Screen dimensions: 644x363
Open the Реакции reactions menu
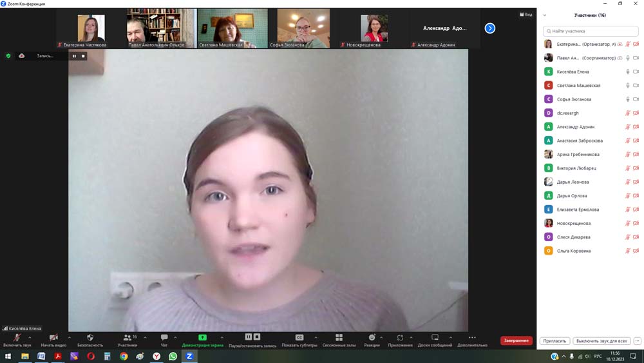pos(372,337)
